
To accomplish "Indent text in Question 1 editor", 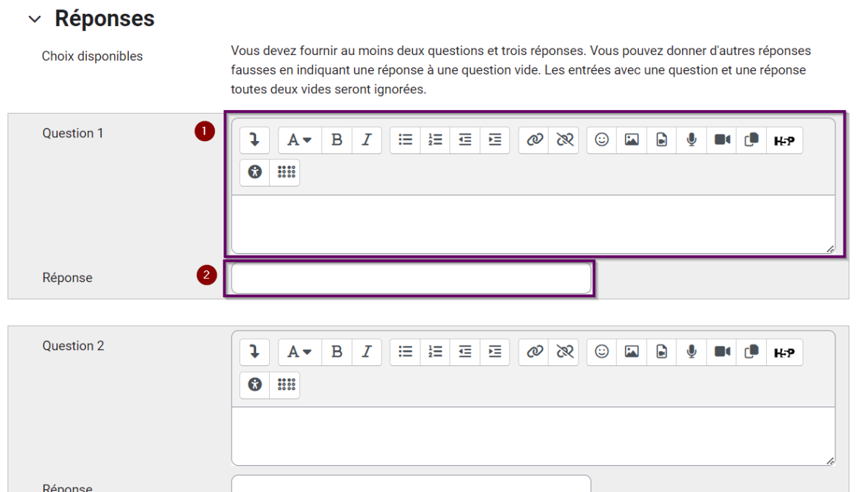I will (495, 140).
